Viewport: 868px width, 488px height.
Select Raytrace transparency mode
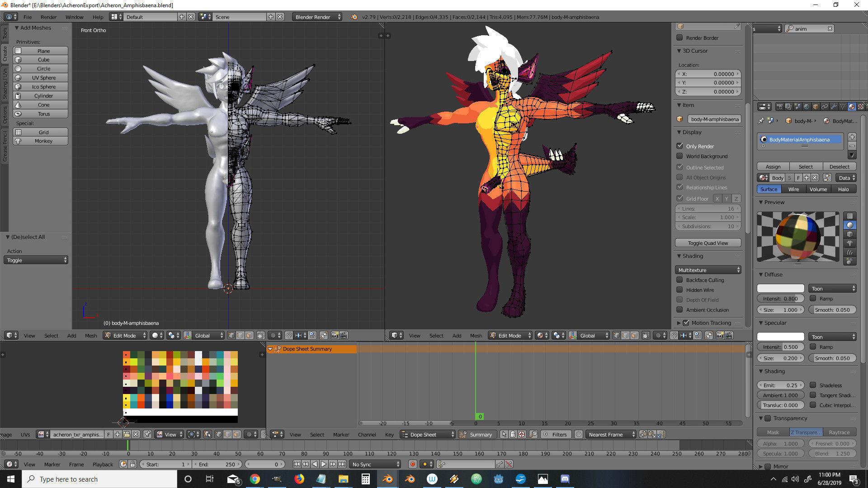pyautogui.click(x=840, y=432)
